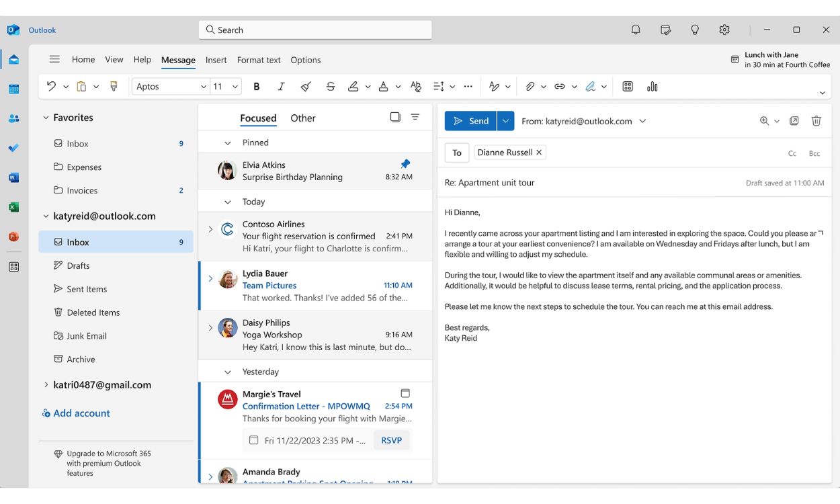Apply text highlight color
Image resolution: width=840 pixels, height=504 pixels.
point(353,87)
